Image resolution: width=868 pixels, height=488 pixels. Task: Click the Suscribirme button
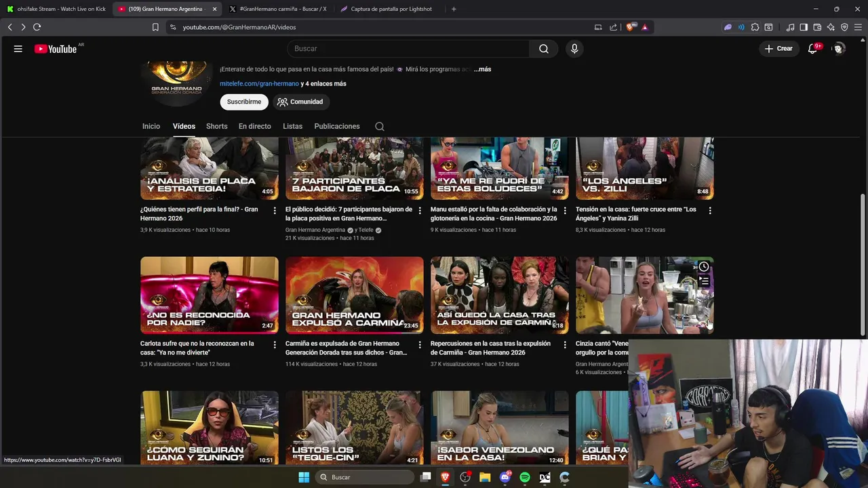tap(244, 102)
